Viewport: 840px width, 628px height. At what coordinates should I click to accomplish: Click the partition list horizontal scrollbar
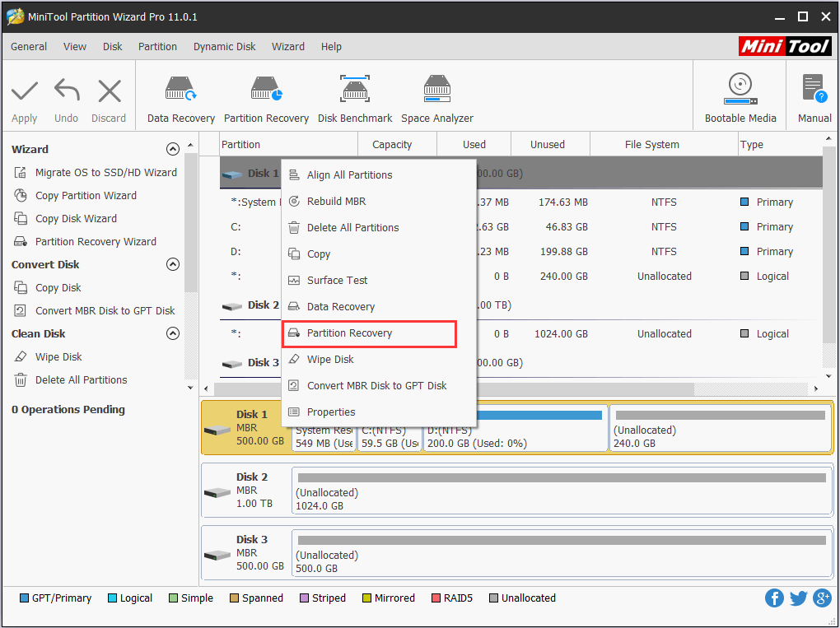pyautogui.click(x=455, y=388)
